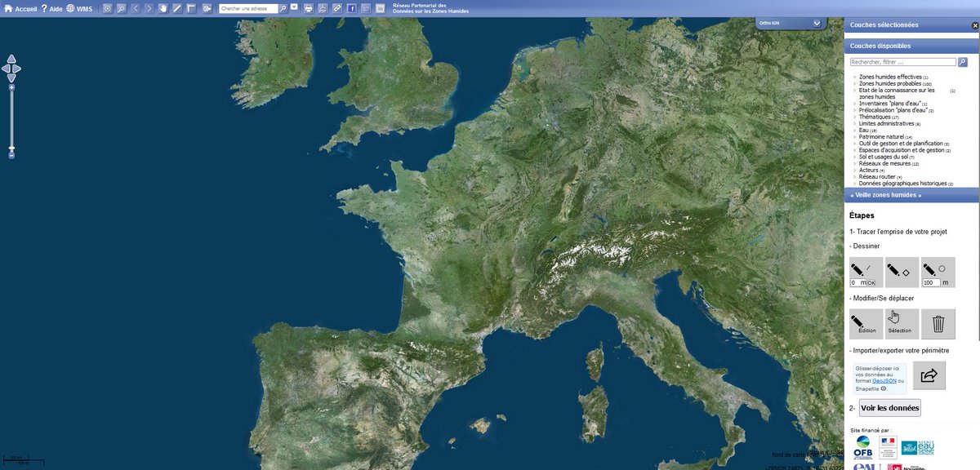Select the area measure tool
The height and width of the screenshot is (470, 980).
point(191,8)
